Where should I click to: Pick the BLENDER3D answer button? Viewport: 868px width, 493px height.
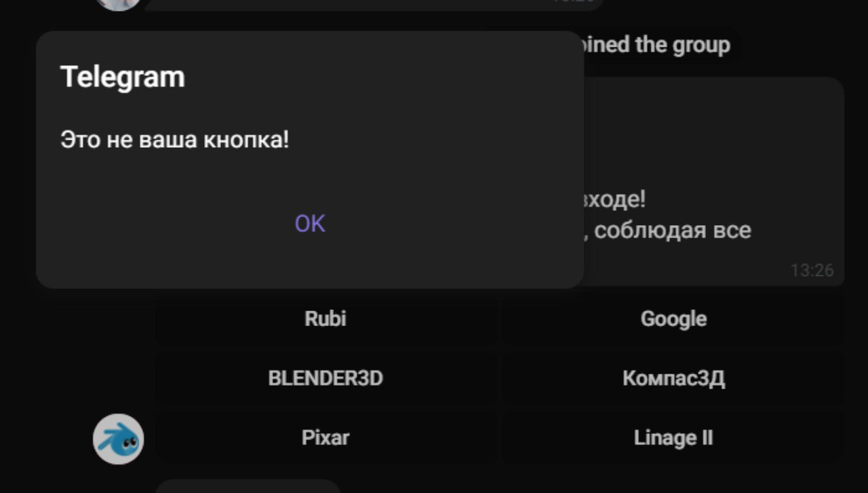[325, 378]
